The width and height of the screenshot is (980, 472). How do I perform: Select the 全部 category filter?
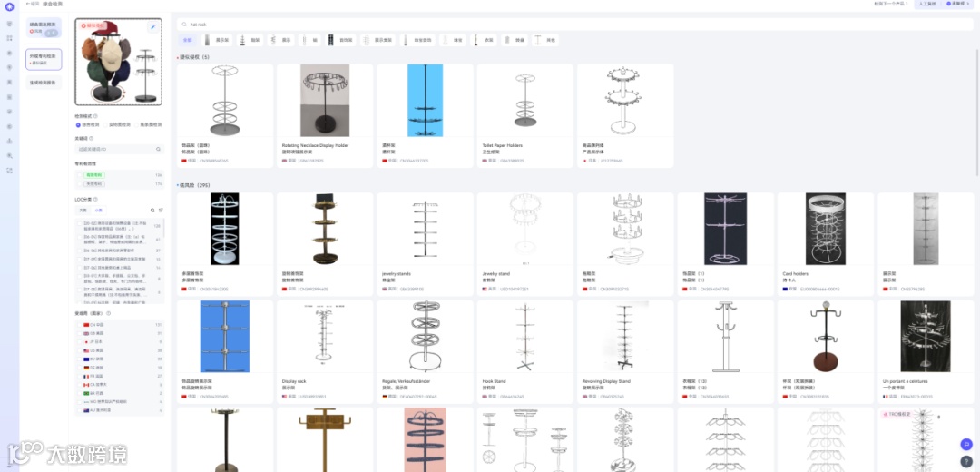pos(188,40)
